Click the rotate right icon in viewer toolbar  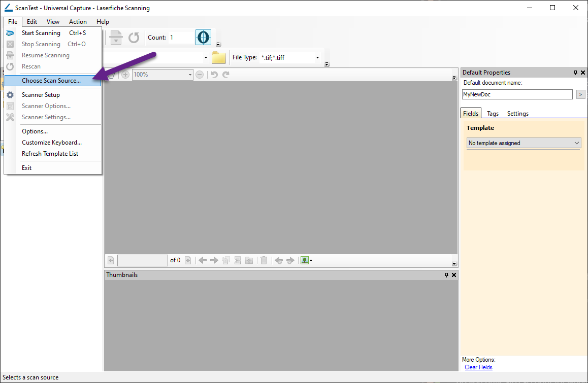[226, 75]
